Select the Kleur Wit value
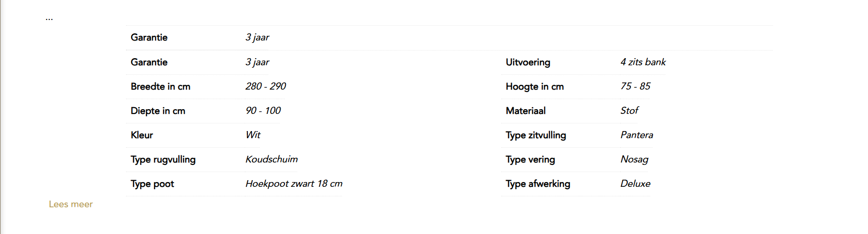868x234 pixels. coord(253,135)
